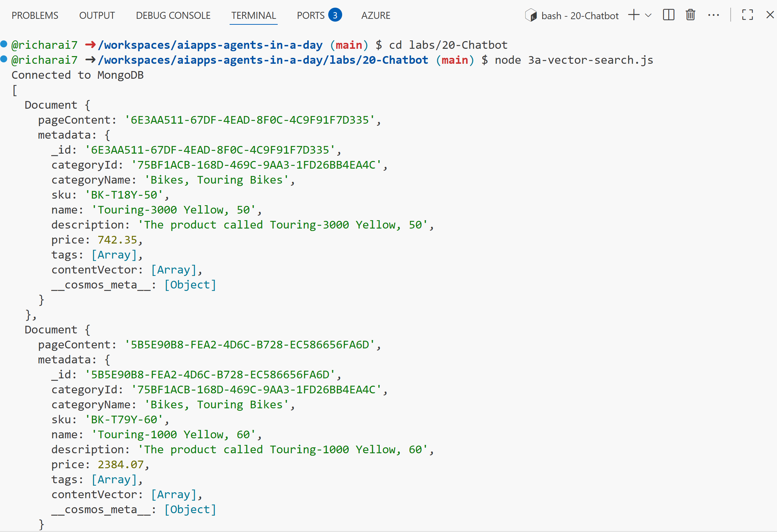Screen dimensions: 777x532
Task: Open the DEBUG CONSOLE tab
Action: [173, 15]
